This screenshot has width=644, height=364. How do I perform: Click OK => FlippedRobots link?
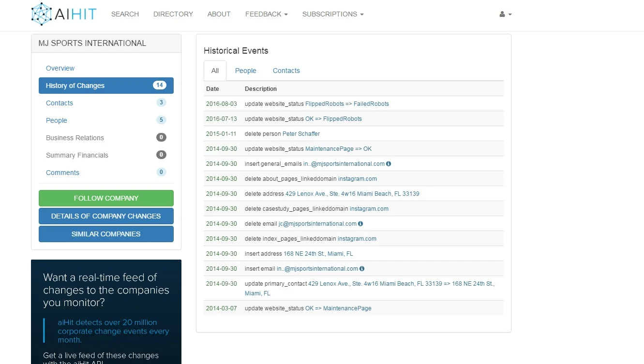[333, 119]
